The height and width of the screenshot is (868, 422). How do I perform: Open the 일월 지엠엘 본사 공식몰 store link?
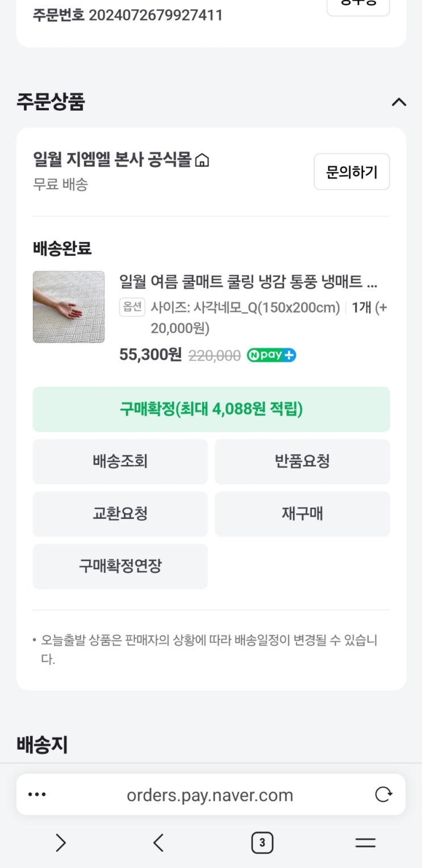[x=112, y=160]
